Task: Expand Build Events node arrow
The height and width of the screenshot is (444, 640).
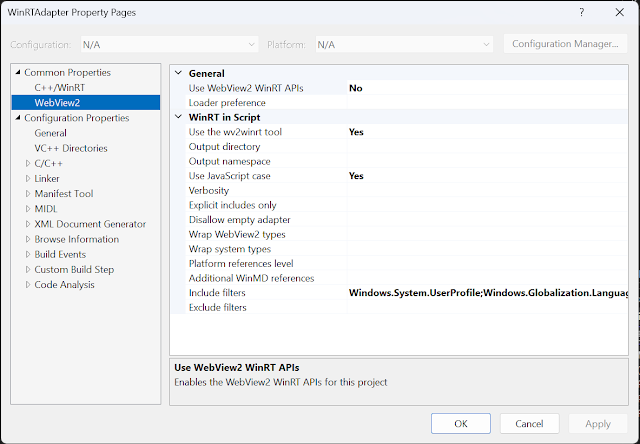Action: click(28, 254)
